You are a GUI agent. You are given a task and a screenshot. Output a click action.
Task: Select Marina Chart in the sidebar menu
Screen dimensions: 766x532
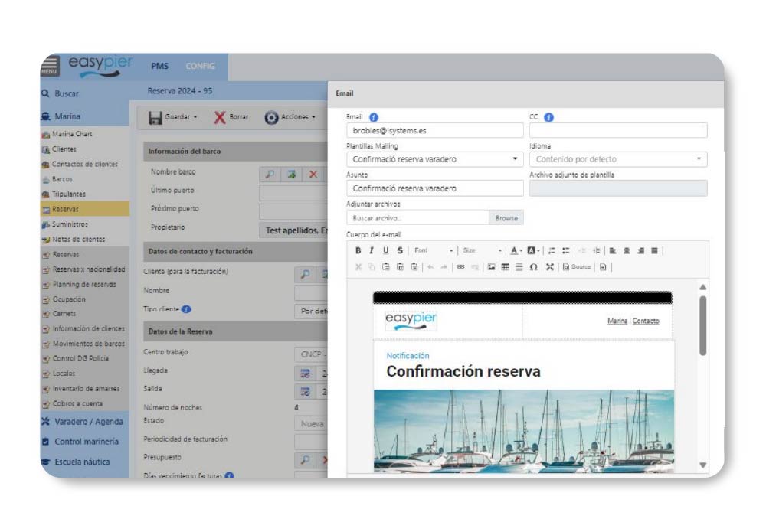click(73, 134)
